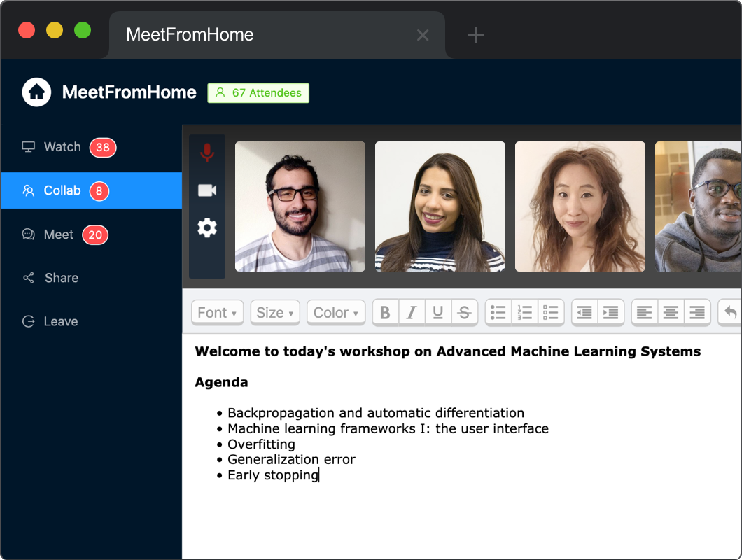Click the MeetFromHome home icon

(x=36, y=92)
